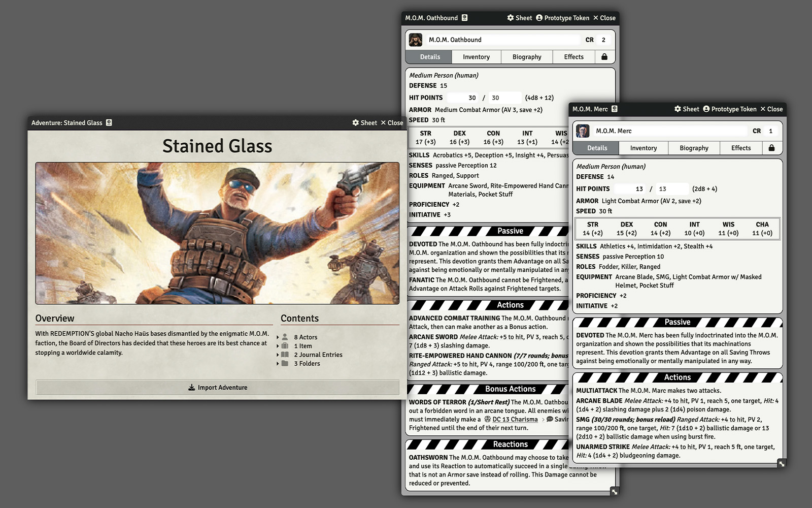812x508 pixels.
Task: Edit Merc maximum hit points field
Action: click(672, 188)
